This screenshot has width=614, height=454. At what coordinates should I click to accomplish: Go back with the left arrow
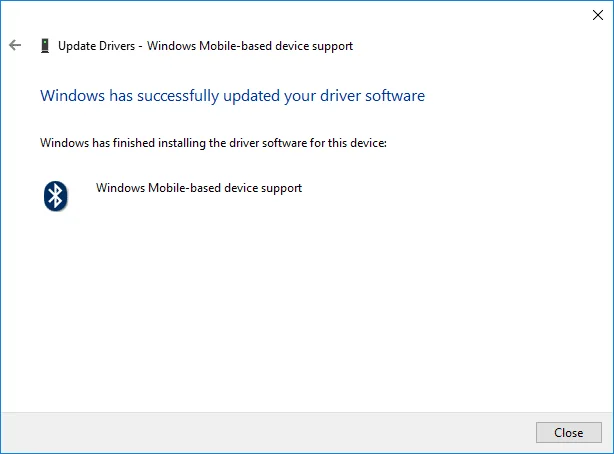coord(15,45)
